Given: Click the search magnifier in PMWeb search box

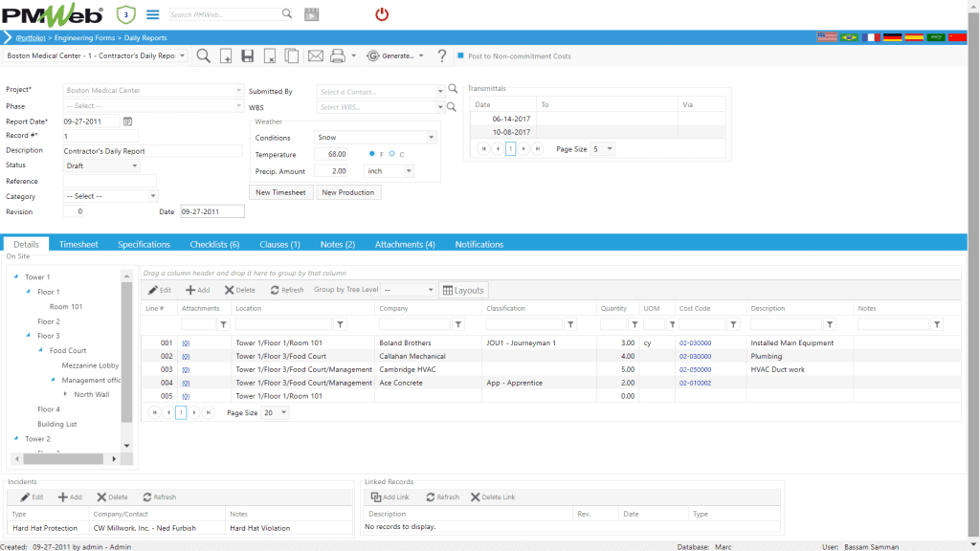Looking at the screenshot, I should (x=287, y=13).
